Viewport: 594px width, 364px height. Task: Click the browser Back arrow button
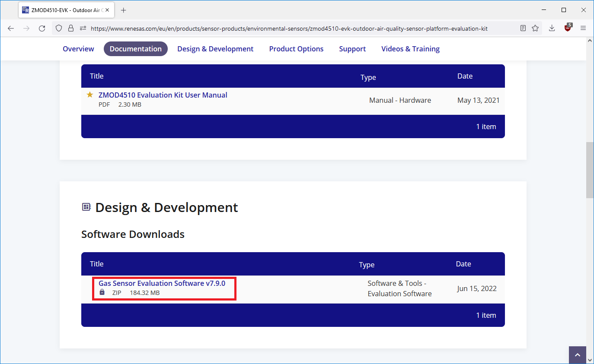tap(11, 28)
